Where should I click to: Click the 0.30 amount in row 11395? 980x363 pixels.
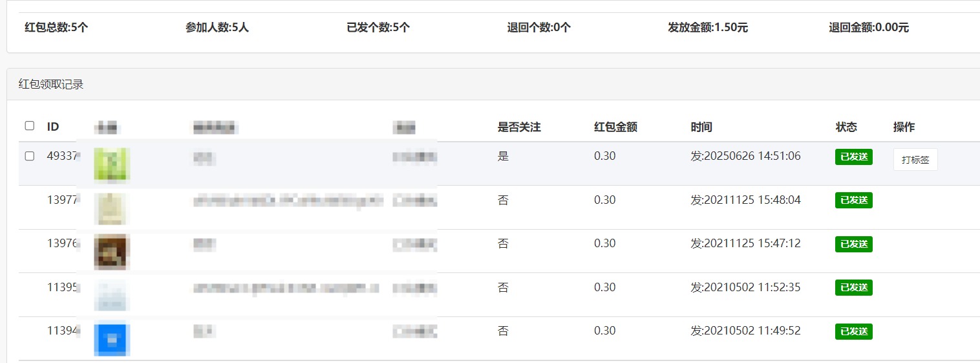[604, 287]
